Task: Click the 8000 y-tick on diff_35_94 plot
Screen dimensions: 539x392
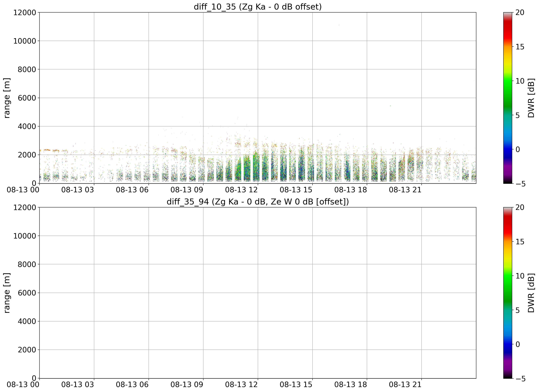Action: click(27, 264)
